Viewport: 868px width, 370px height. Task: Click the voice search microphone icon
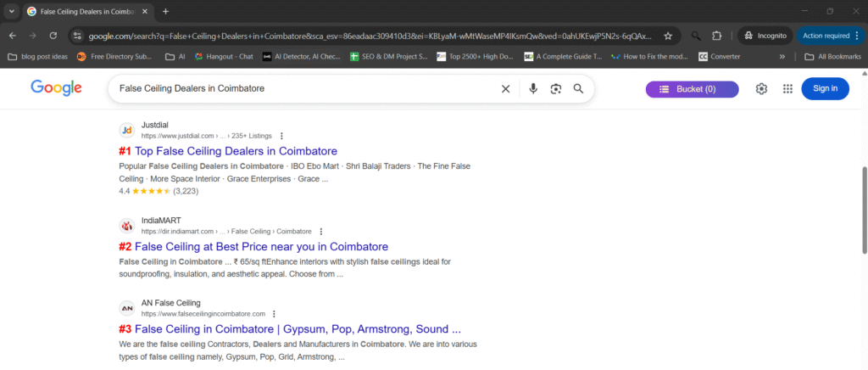tap(533, 89)
